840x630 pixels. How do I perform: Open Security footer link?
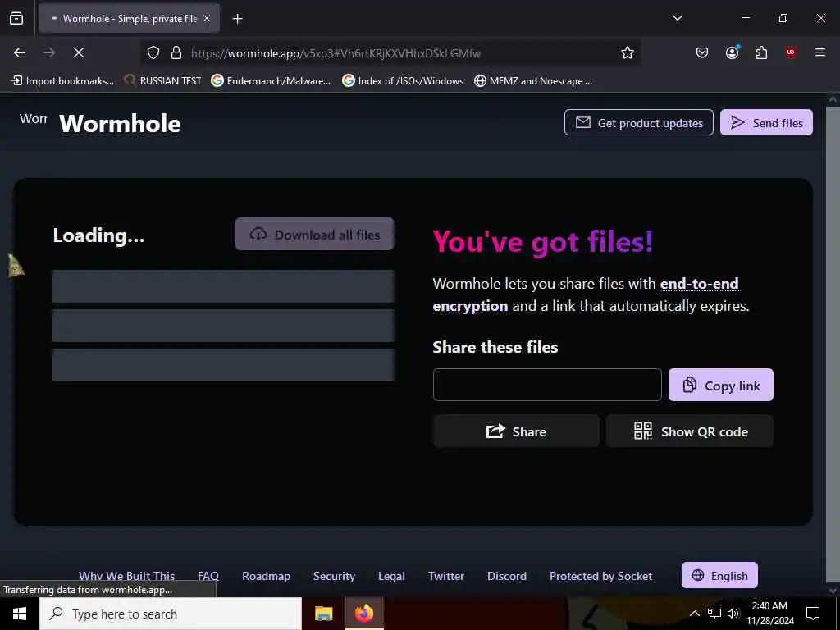coord(334,576)
